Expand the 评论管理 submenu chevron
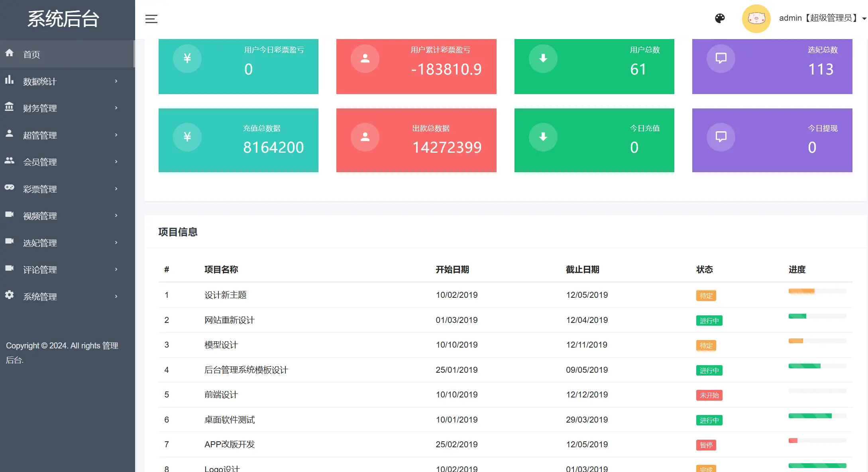 116,269
